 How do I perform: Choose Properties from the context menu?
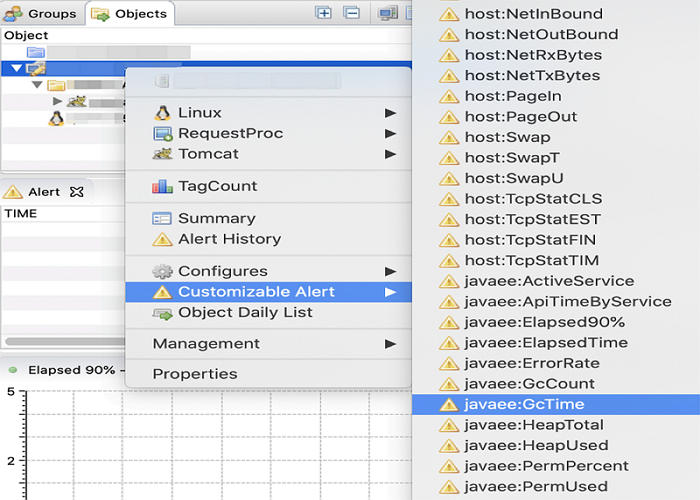[x=195, y=374]
